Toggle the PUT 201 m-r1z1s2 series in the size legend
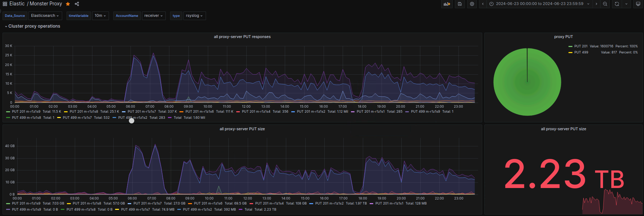This screenshot has height=216, width=644. [329, 203]
